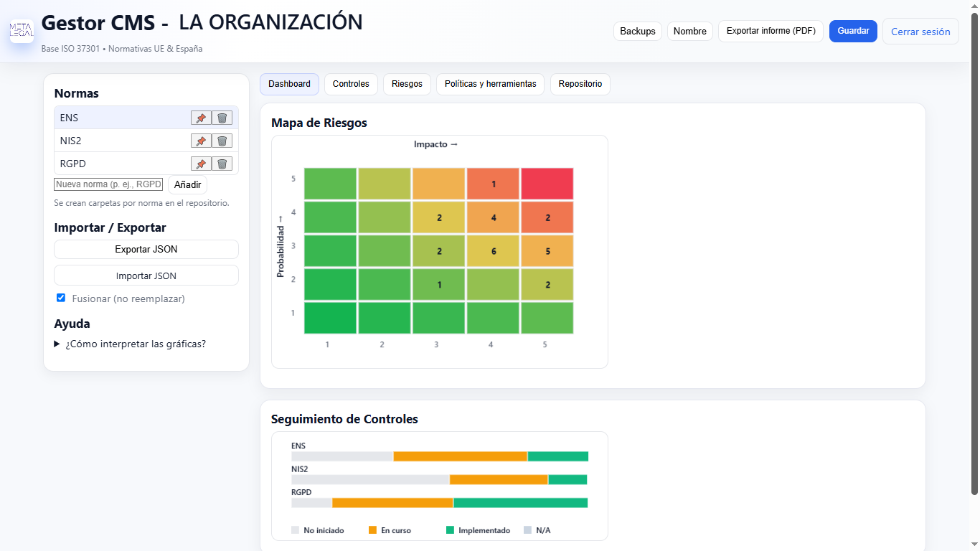Go to Políticas y herramientas tab

tap(490, 84)
